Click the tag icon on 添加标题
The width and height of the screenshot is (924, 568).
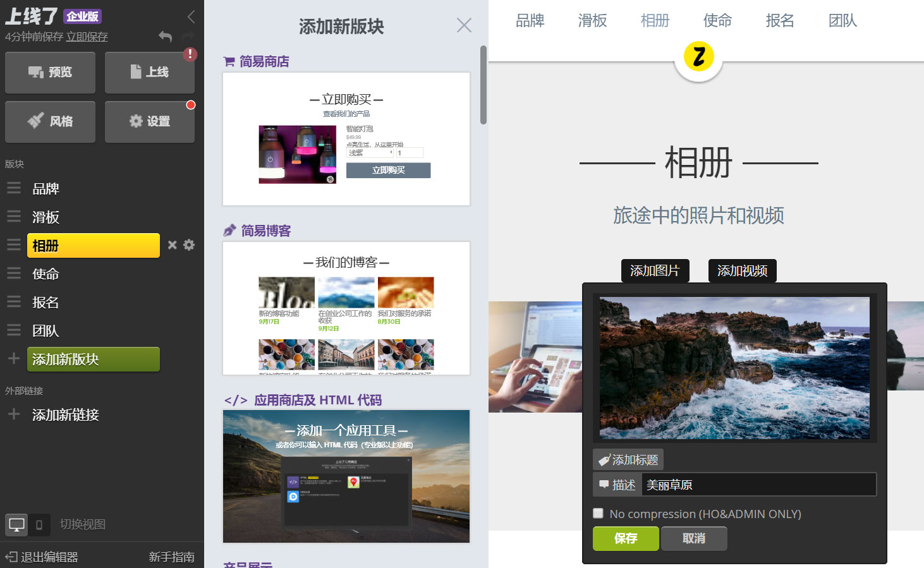pyautogui.click(x=605, y=459)
